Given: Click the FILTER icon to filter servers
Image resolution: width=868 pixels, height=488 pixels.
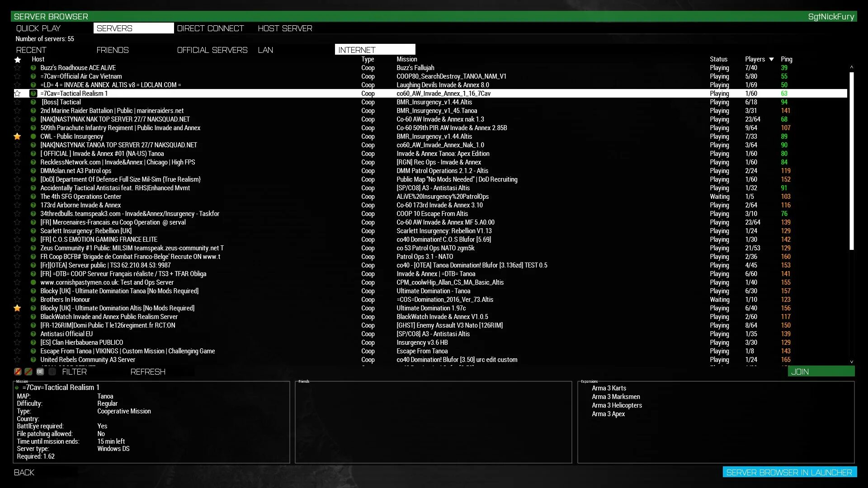Looking at the screenshot, I should (75, 371).
